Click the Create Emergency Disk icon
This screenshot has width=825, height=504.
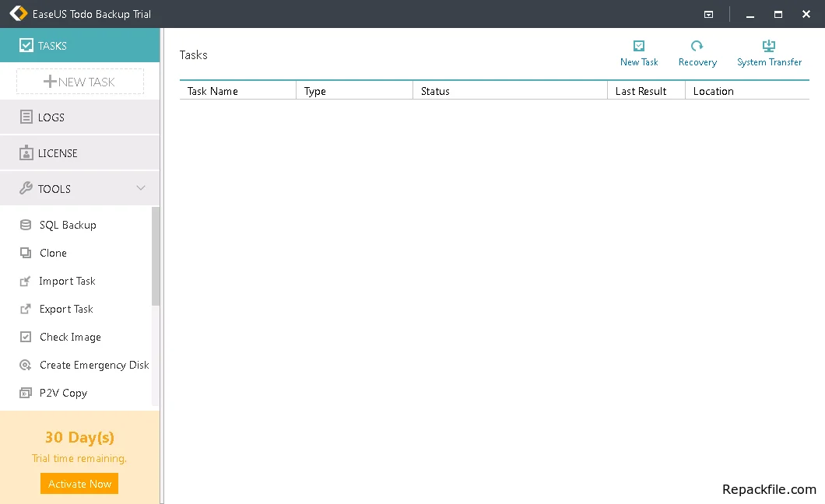coord(25,365)
